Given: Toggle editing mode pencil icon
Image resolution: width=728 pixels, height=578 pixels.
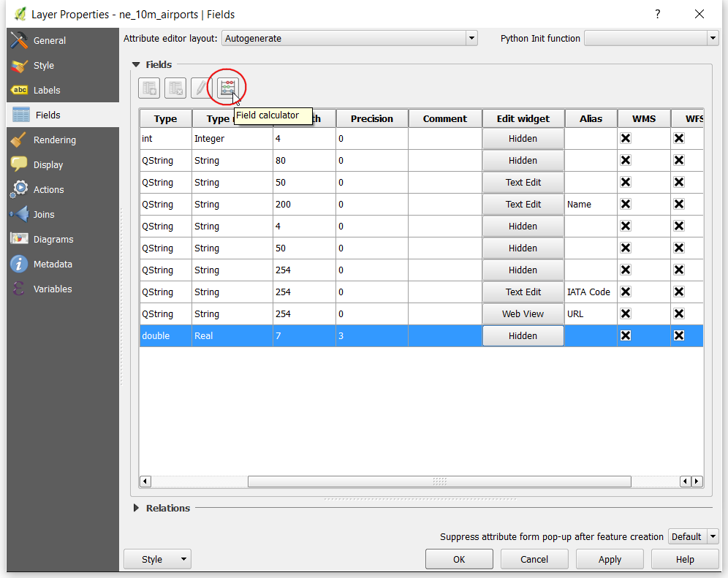Looking at the screenshot, I should click(x=201, y=88).
